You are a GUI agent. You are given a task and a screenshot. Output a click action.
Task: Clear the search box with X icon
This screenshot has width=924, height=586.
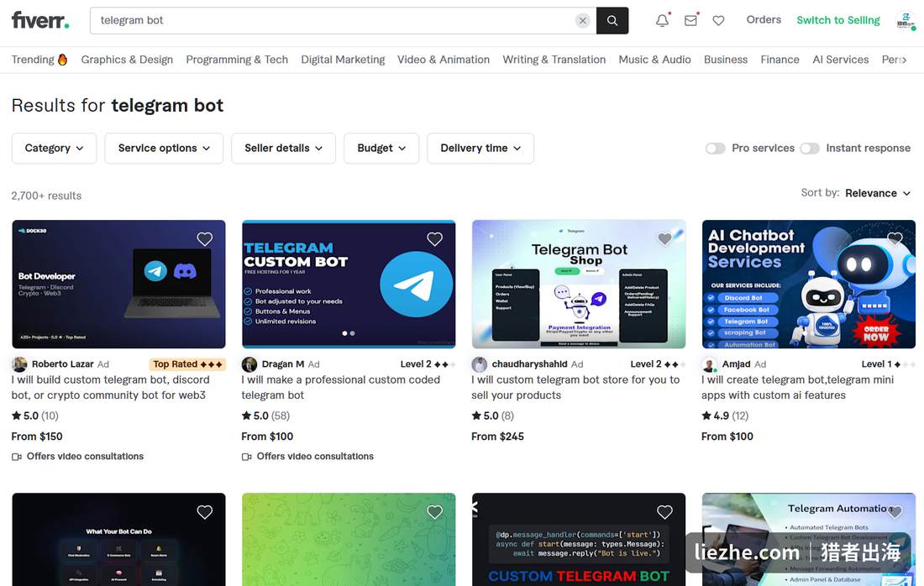582,21
